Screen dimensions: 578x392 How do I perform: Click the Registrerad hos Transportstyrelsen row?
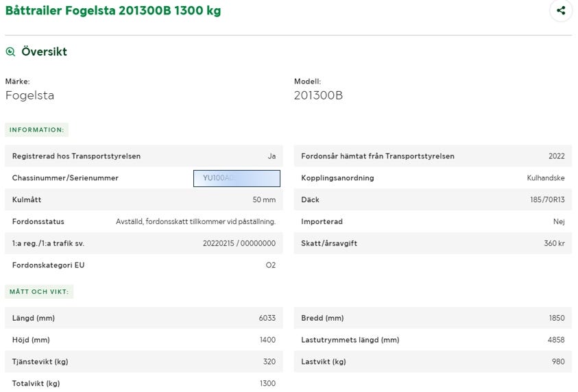pos(144,156)
